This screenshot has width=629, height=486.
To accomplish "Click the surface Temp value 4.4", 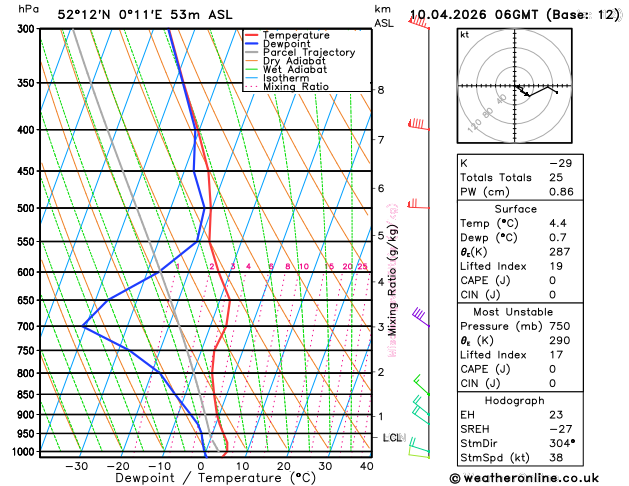I will pyautogui.click(x=558, y=223).
